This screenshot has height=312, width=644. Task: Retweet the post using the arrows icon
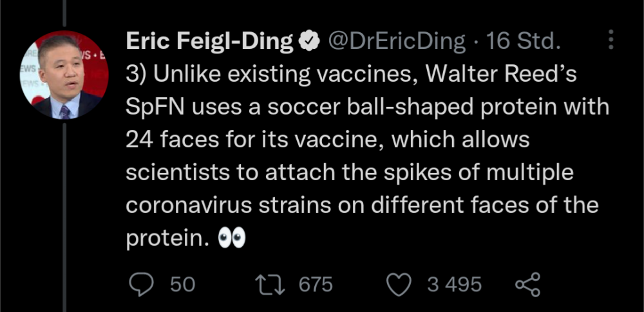[x=270, y=284]
